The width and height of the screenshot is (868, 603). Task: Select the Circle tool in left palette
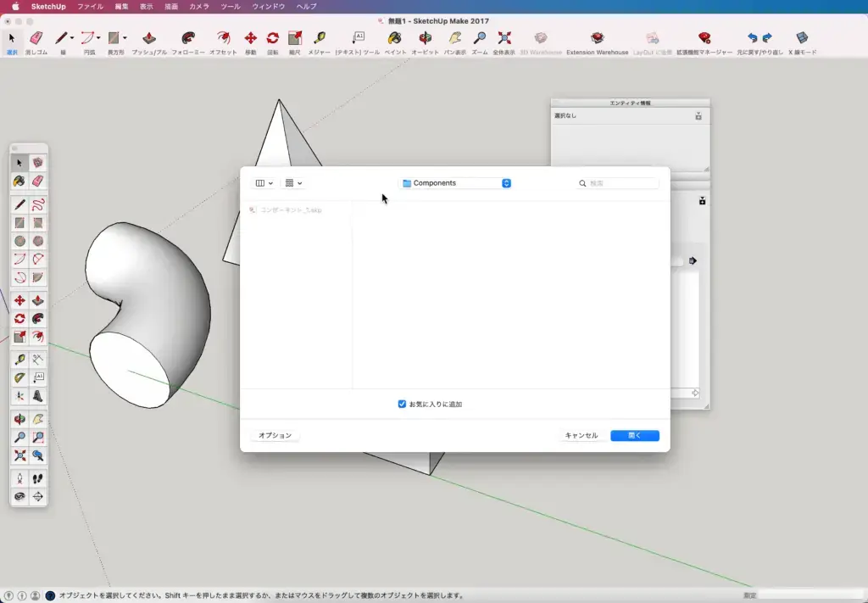(x=20, y=241)
